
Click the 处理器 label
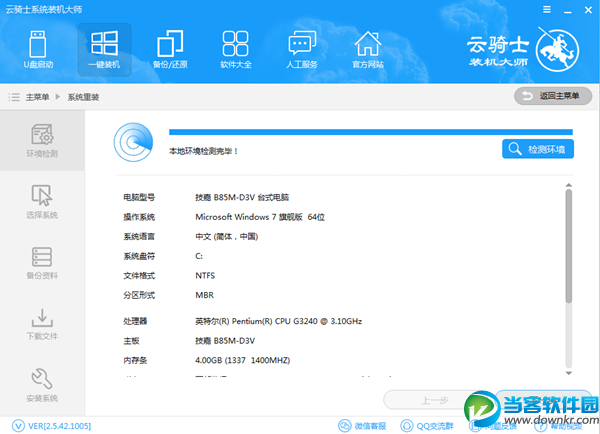135,321
